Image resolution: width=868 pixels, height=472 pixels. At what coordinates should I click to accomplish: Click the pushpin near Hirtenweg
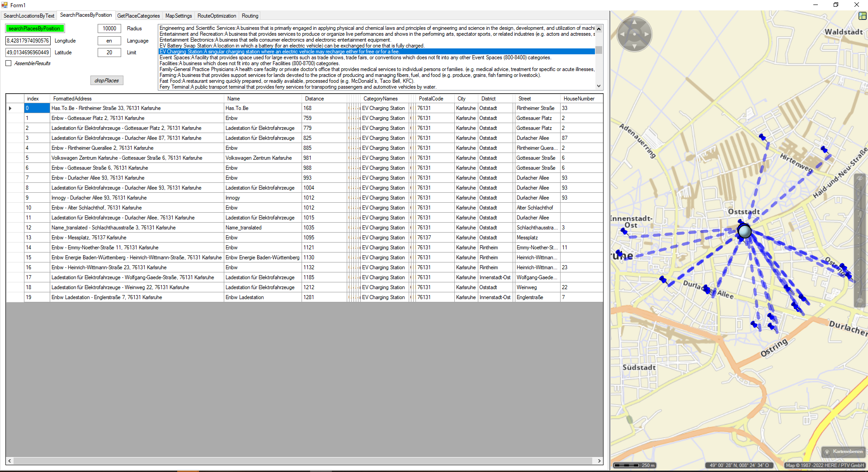coord(824,150)
